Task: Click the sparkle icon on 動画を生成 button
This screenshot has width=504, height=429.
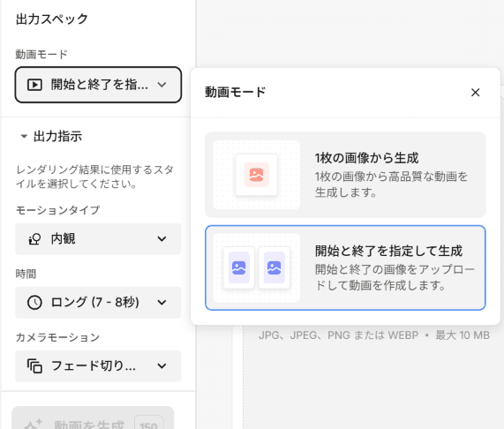Action: pyautogui.click(x=34, y=424)
